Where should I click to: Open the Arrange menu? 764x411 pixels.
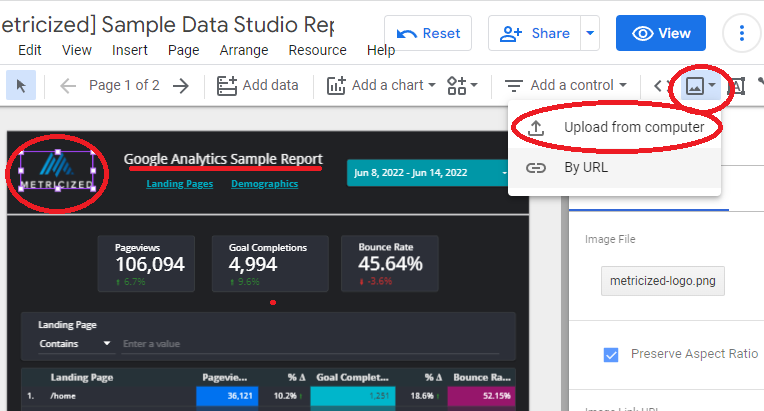pyautogui.click(x=244, y=50)
